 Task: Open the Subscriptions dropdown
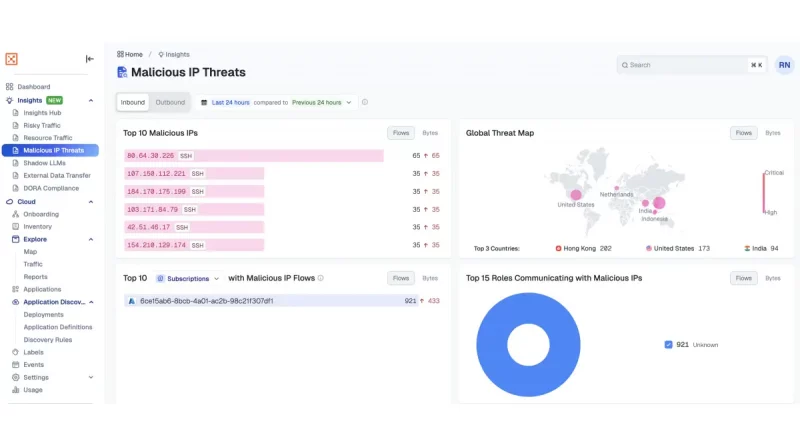tap(188, 278)
